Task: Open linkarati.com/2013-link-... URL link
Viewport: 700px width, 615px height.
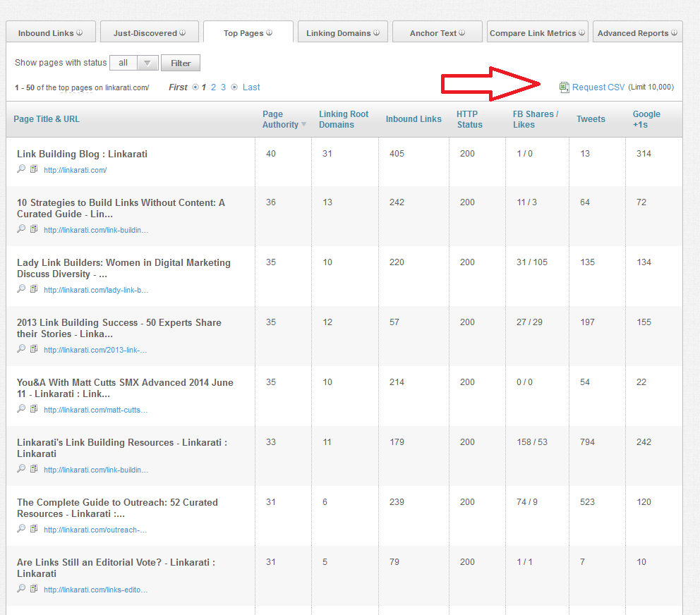Action: (x=95, y=350)
